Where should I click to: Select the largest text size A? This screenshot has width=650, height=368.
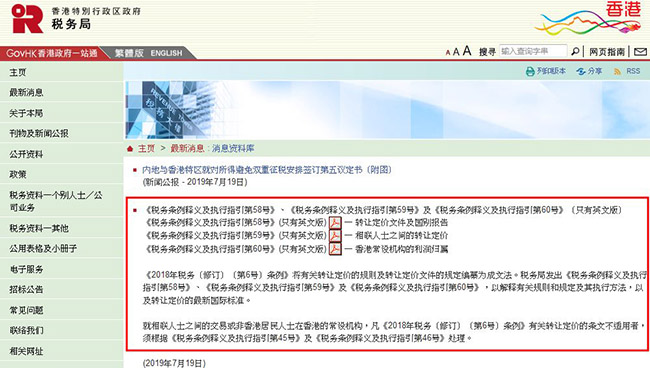point(467,51)
